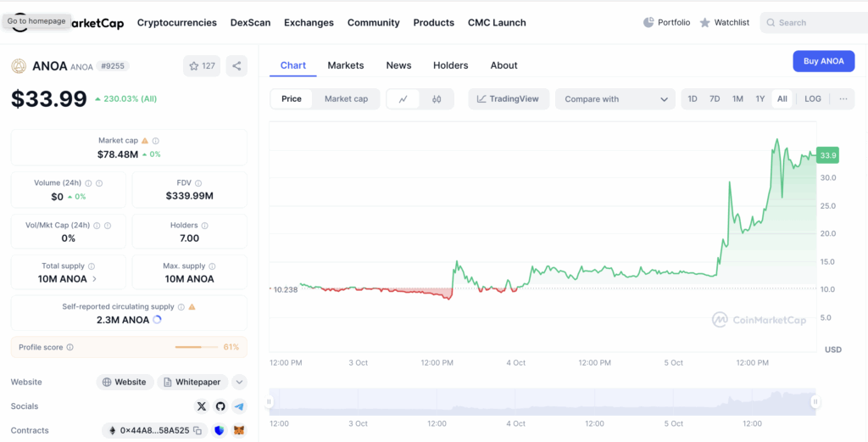Toggle chart to Market cap view
868x442 pixels.
[346, 99]
